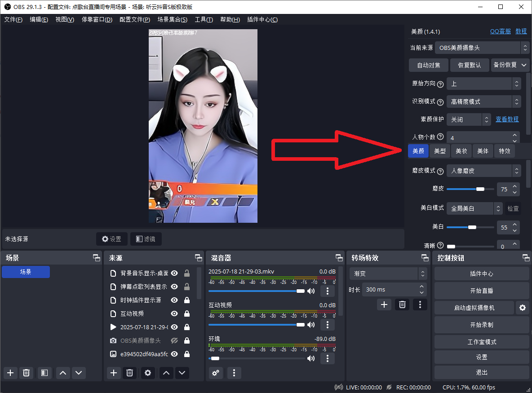
Task: Mute 互动视频 speaker icon in mixer
Action: click(x=310, y=324)
